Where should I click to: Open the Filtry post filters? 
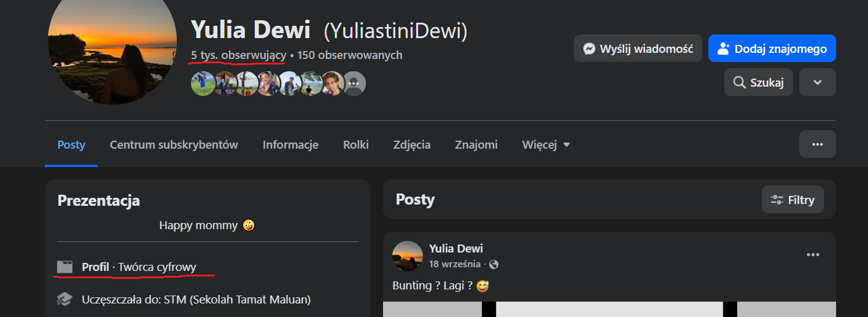click(x=792, y=200)
